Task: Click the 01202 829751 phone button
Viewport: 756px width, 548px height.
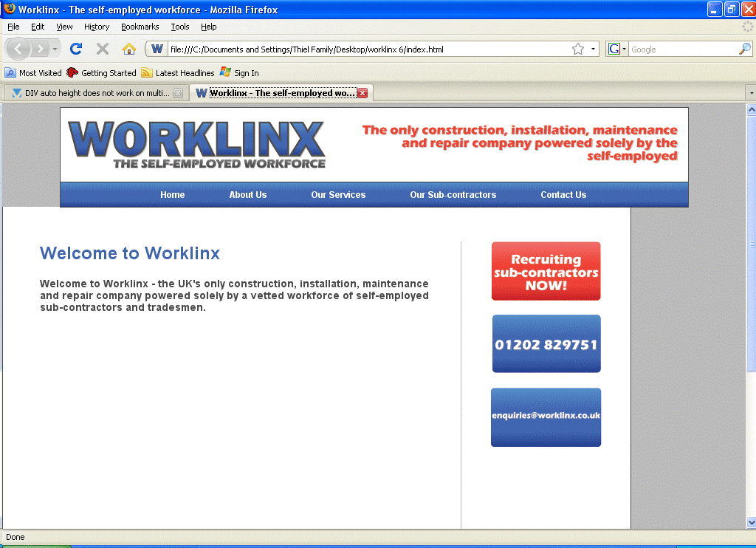Action: coord(546,344)
